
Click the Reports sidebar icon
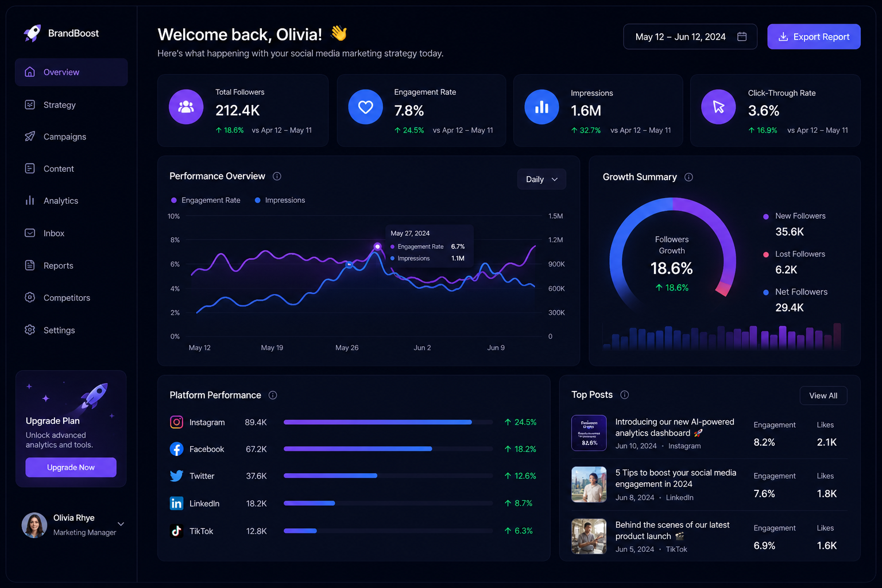[30, 265]
